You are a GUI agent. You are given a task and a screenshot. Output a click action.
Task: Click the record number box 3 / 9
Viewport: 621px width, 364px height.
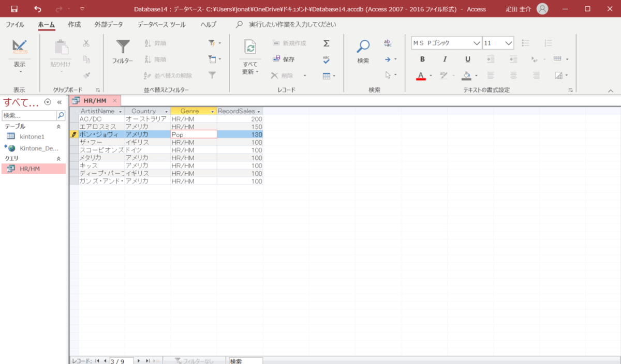pos(121,361)
